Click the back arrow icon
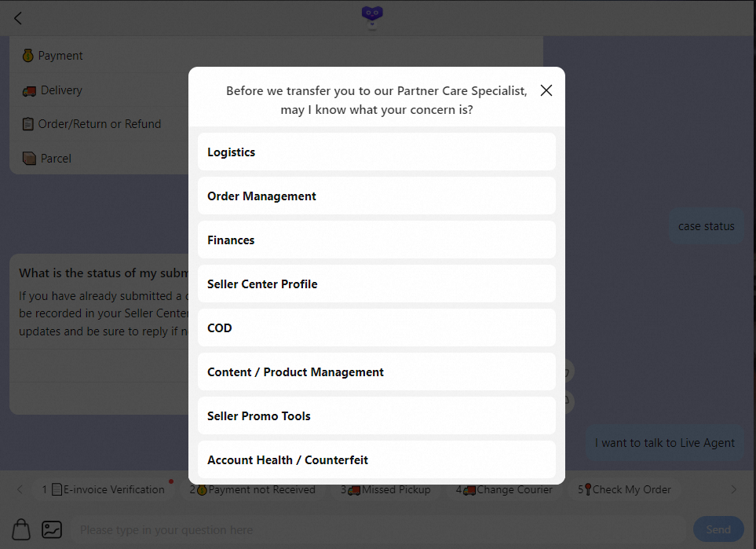 tap(18, 18)
